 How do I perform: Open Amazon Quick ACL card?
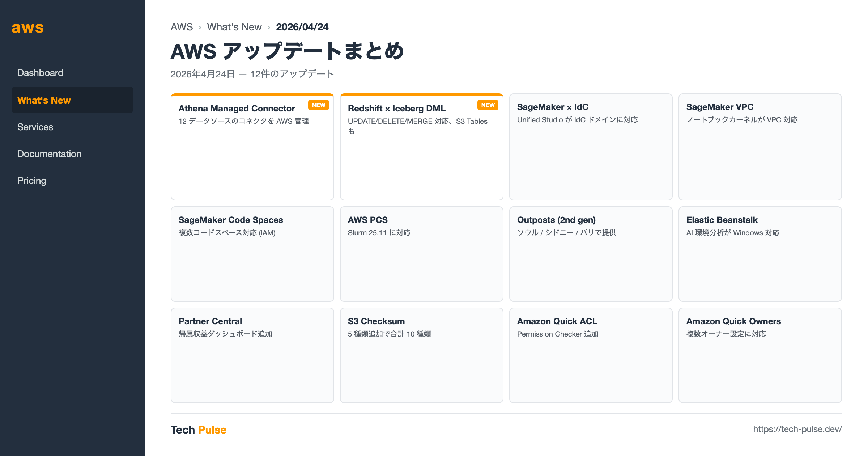coord(591,355)
